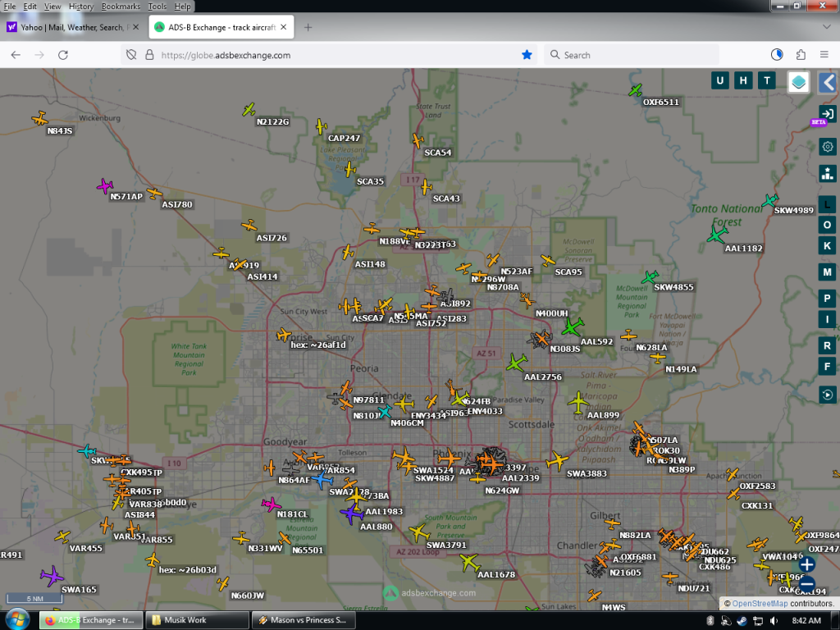
Task: Open the View menu
Action: click(52, 7)
